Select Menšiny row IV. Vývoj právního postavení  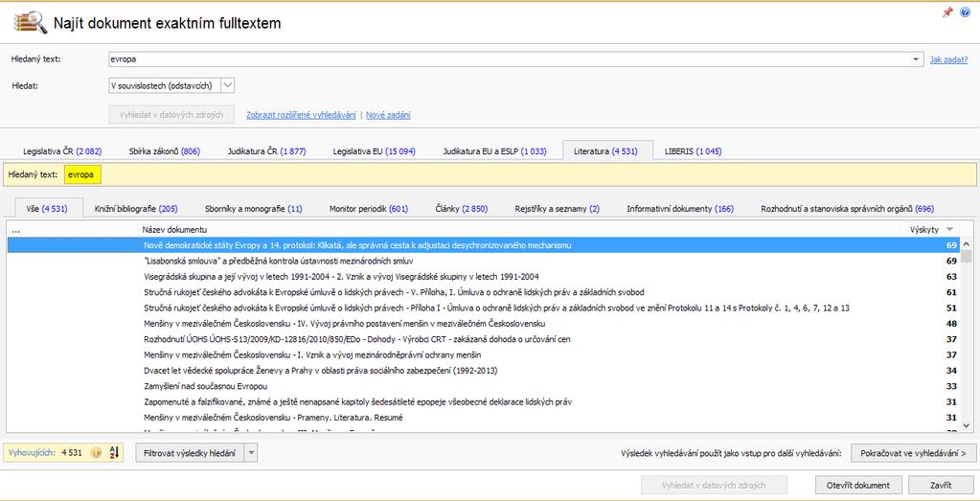[x=484, y=324]
